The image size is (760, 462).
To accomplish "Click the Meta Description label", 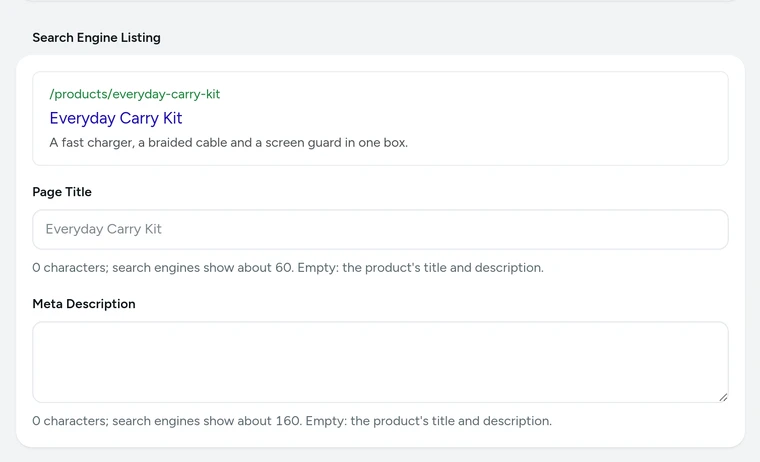I will 84,304.
